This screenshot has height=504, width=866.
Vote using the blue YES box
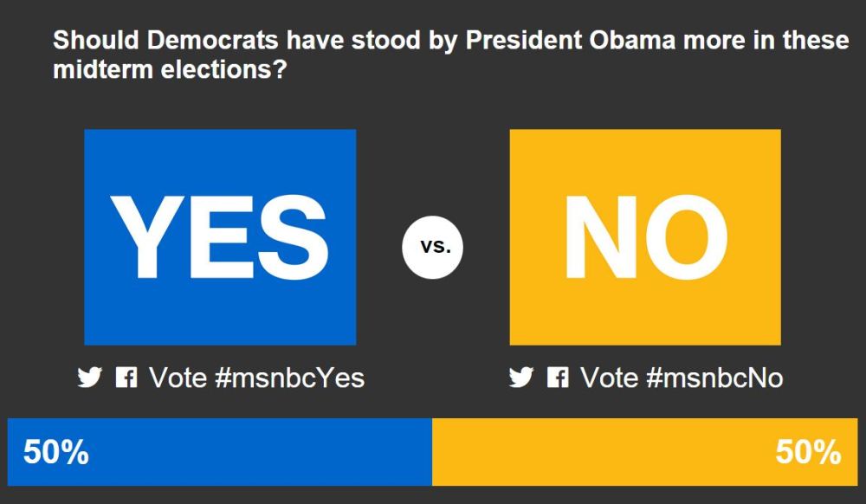coord(220,237)
